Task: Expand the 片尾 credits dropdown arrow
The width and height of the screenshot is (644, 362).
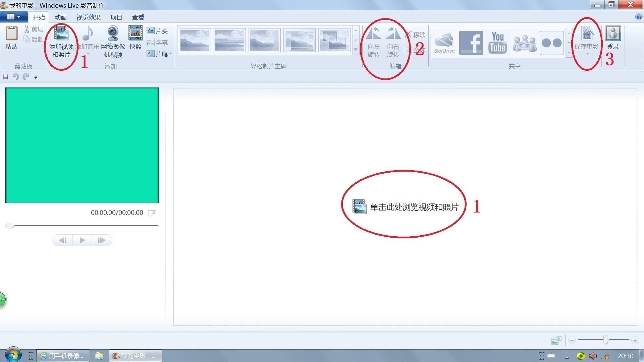Action: click(171, 54)
